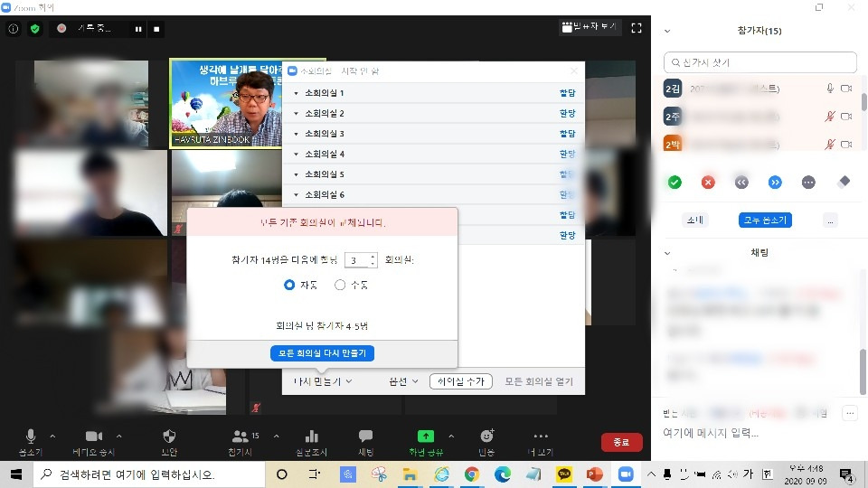Unmute participant 2주 via muted mic
Viewport: 868px width, 488px height.
[830, 117]
